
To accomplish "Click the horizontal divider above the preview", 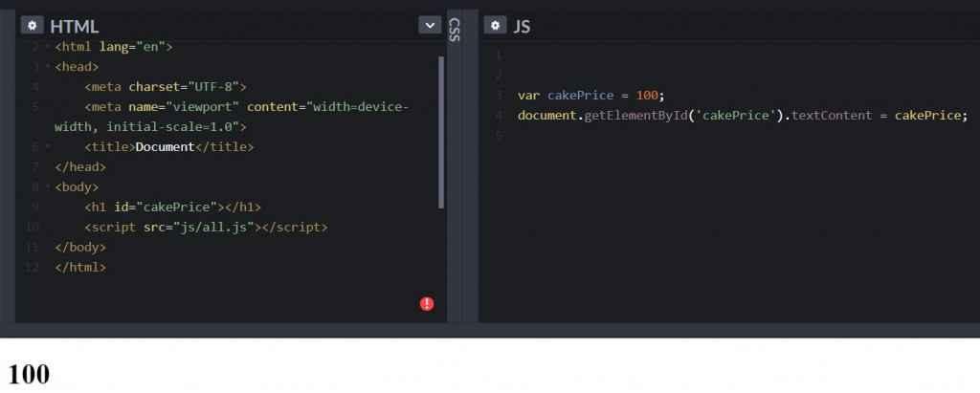I will pos(490,330).
